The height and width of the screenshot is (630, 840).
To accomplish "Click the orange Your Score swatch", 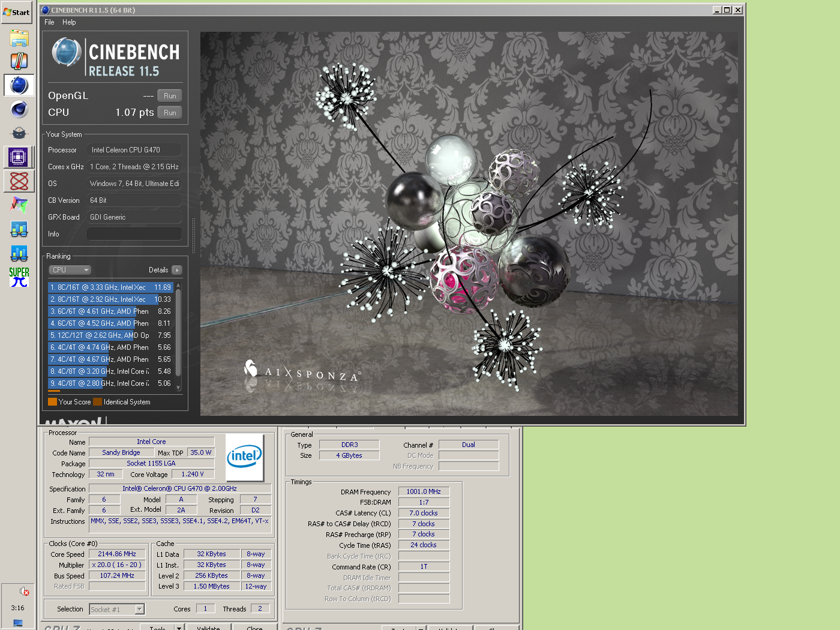I will tap(52, 402).
